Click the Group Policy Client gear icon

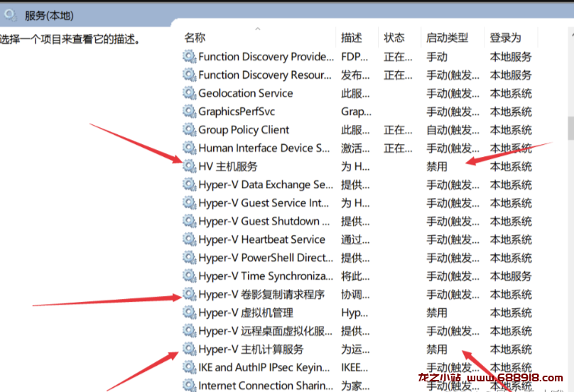(189, 130)
